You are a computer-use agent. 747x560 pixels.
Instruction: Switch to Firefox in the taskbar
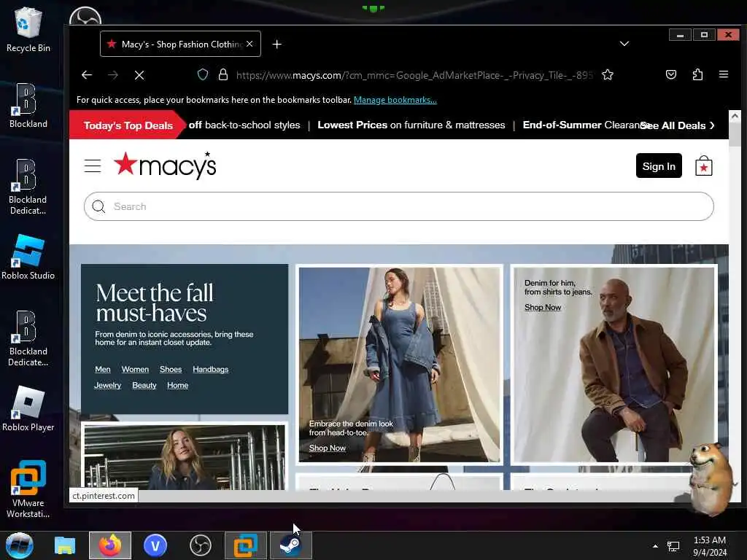pyautogui.click(x=110, y=545)
